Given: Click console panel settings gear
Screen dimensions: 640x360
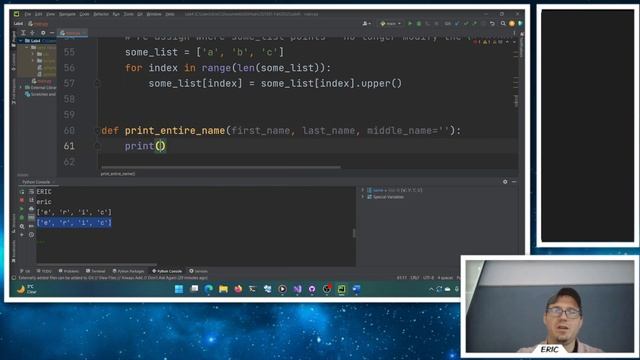Looking at the screenshot, I should (x=505, y=182).
